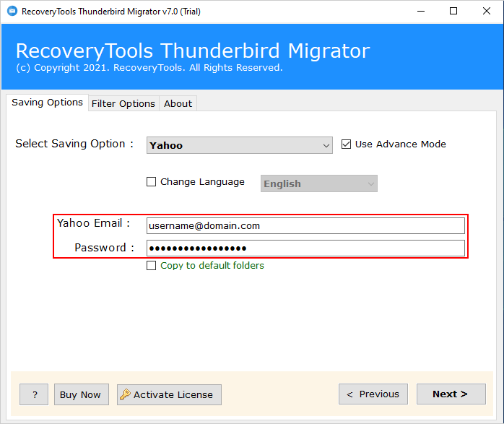This screenshot has height=424, width=504.
Task: Open the About tab
Action: 178,103
